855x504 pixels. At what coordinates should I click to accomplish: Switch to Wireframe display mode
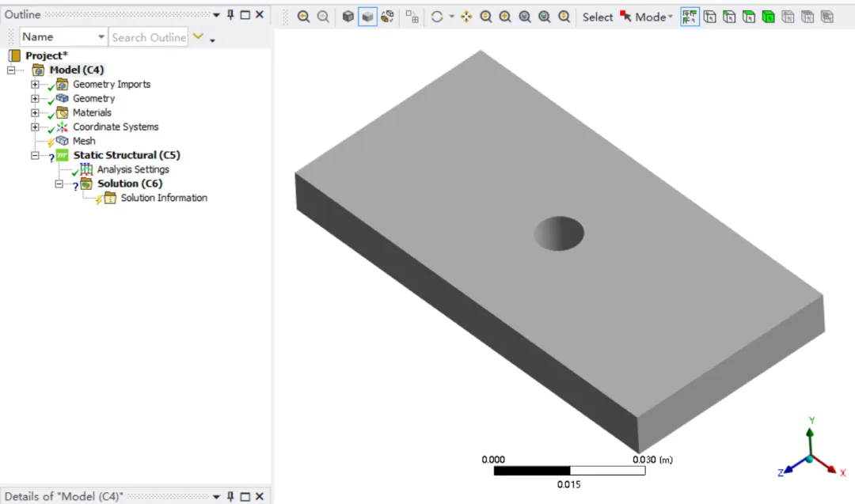click(387, 17)
